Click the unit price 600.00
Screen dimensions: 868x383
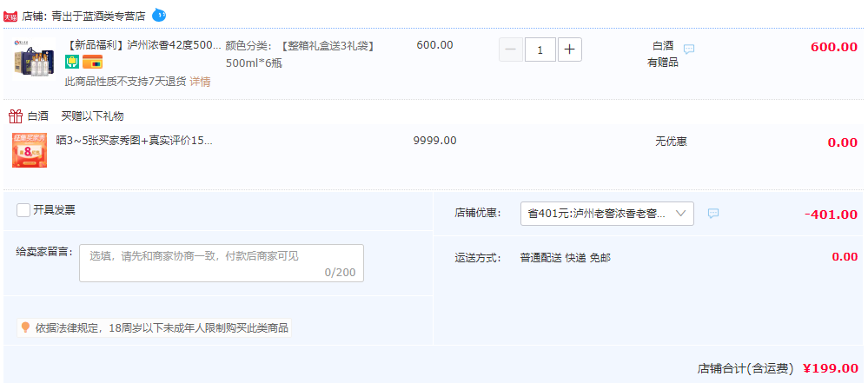point(435,45)
